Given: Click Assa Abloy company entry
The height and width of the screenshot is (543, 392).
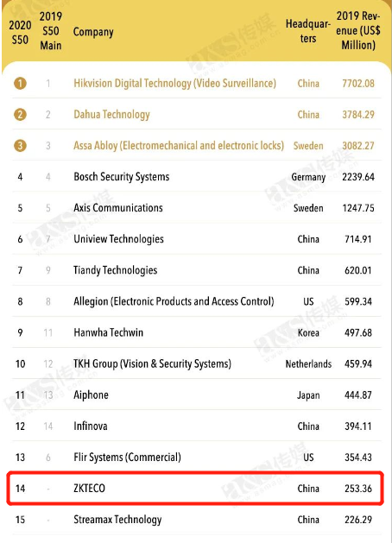Looking at the screenshot, I should [x=179, y=146].
